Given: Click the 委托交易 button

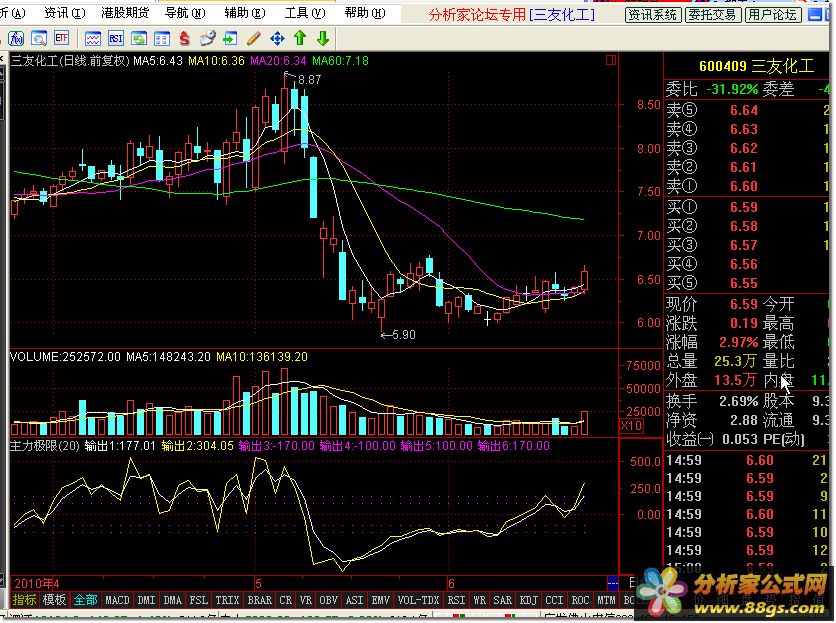Looking at the screenshot, I should 712,15.
